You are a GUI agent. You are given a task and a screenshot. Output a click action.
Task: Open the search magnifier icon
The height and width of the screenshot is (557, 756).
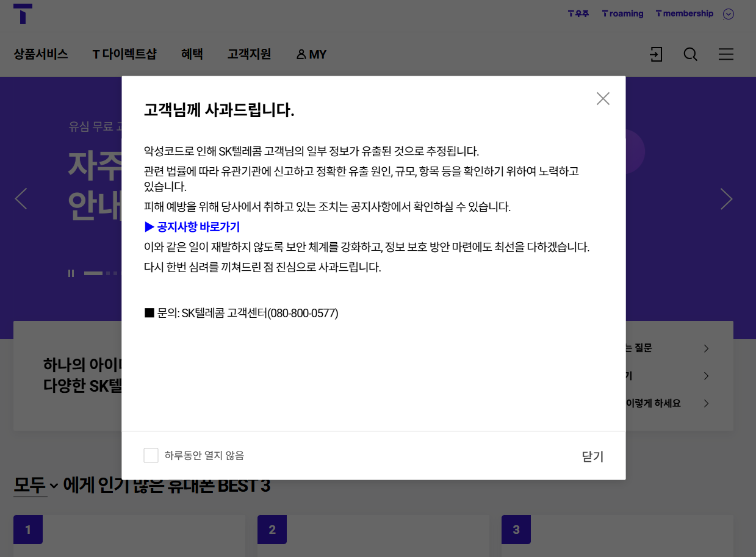click(690, 54)
